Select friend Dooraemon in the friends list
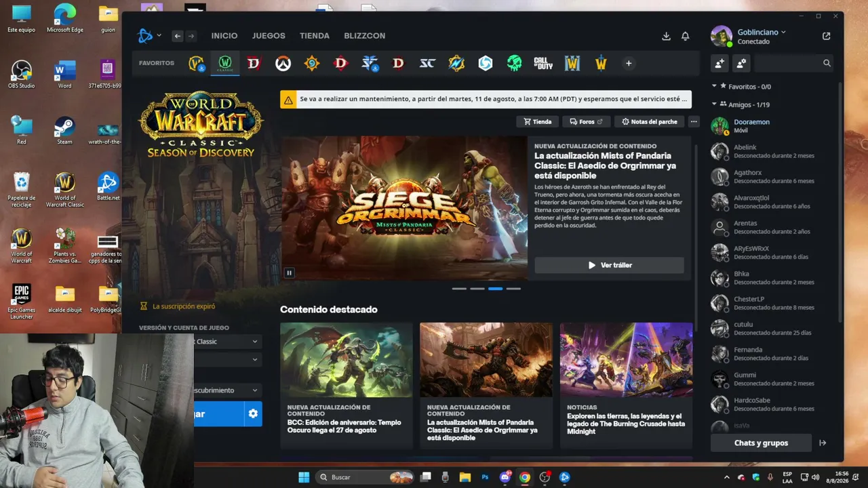This screenshot has width=868, height=488. pos(772,126)
